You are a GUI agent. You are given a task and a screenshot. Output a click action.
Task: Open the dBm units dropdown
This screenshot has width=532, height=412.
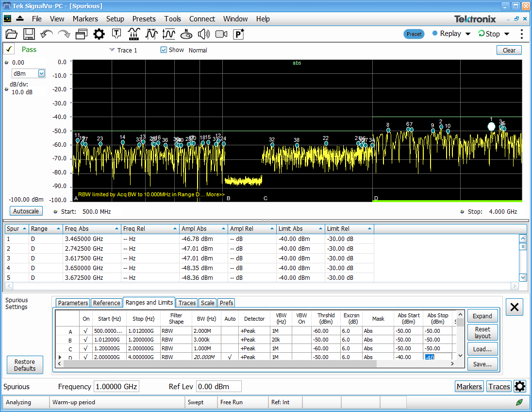pos(41,73)
